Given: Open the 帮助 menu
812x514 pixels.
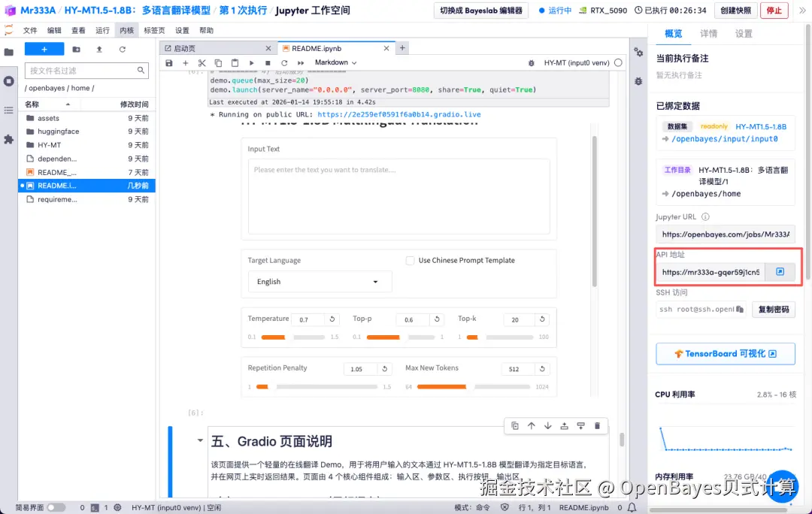Looking at the screenshot, I should (x=206, y=31).
